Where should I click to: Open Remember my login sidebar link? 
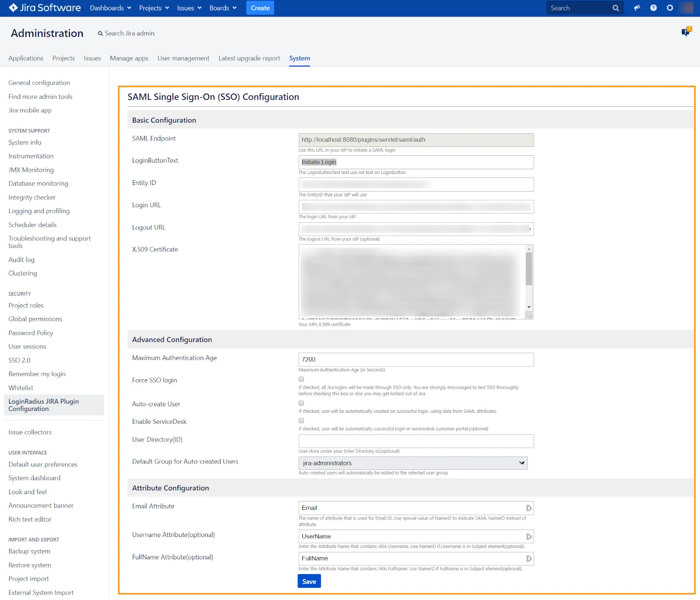coord(37,374)
